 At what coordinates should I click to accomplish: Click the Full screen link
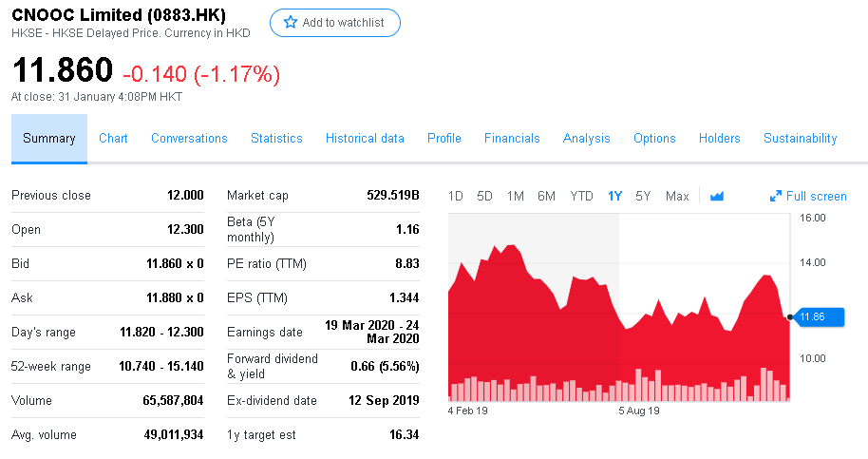[816, 197]
